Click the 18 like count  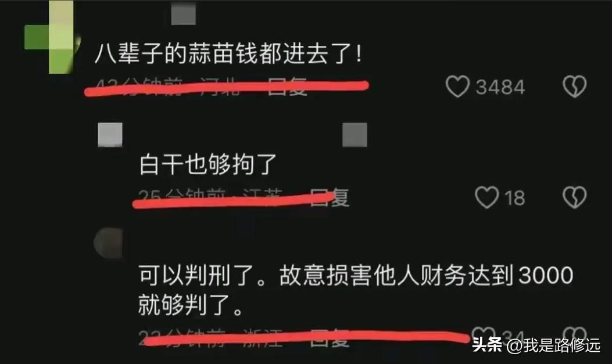tap(515, 197)
